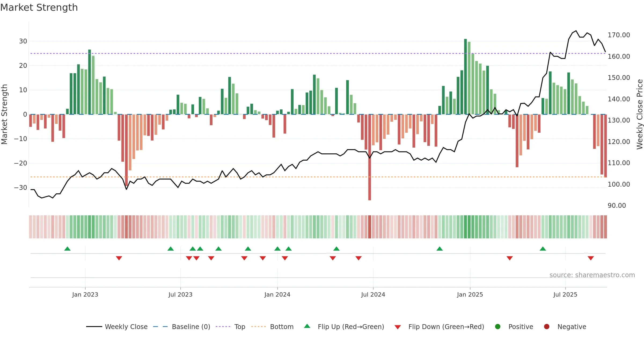The height and width of the screenshot is (362, 644).
Task: Click the 130.00 price axis label
Action: 619,120
